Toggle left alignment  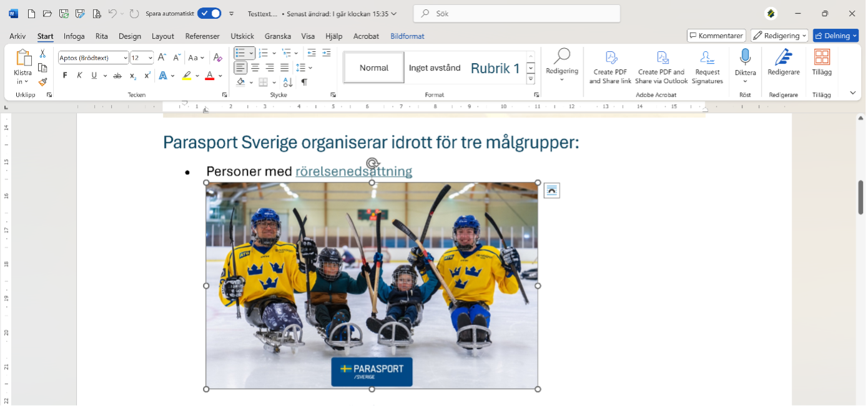click(240, 67)
